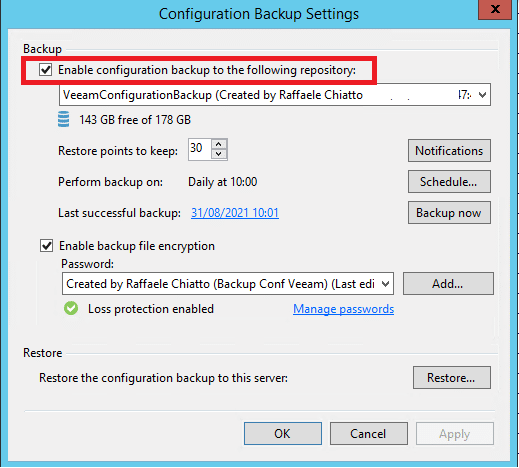Add a new encryption password
Image resolution: width=519 pixels, height=468 pixels.
click(x=448, y=284)
